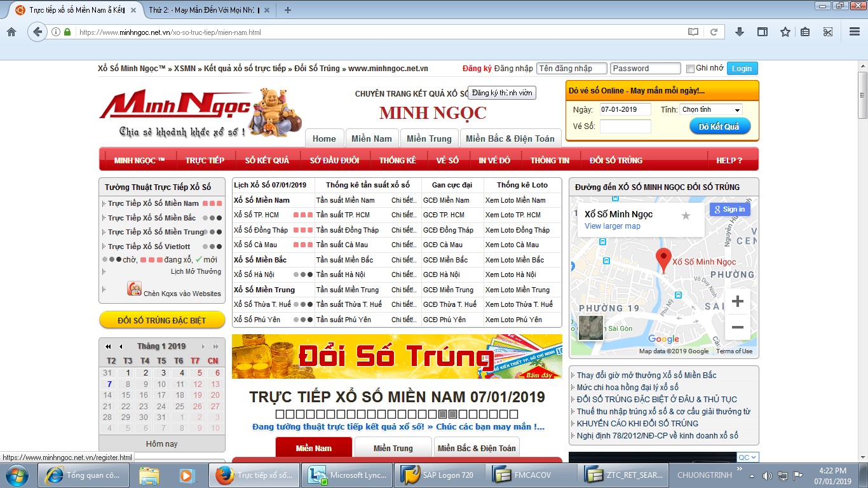Screen dimensions: 868x488
Task: Open the file explorer taskbar icon
Action: [149, 475]
